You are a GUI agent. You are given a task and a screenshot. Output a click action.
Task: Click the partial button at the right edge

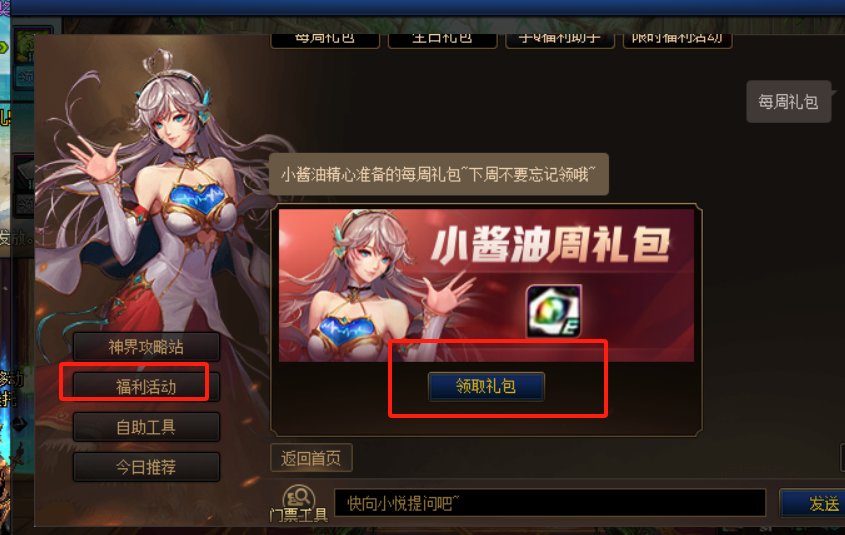[842, 458]
